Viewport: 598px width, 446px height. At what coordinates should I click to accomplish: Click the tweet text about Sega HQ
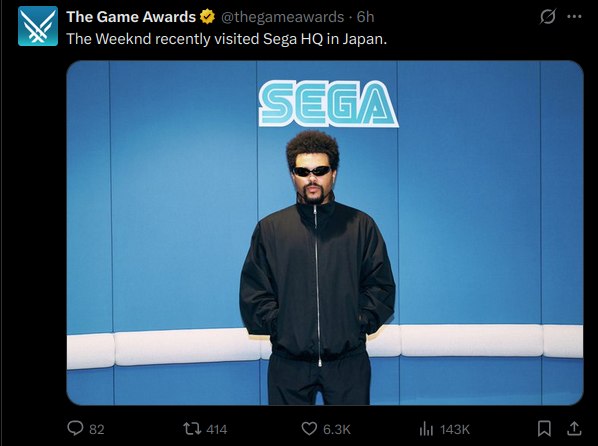[227, 39]
